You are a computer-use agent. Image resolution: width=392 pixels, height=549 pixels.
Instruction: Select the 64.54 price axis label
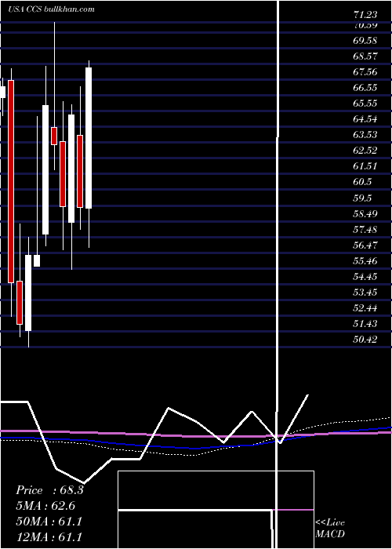pyautogui.click(x=365, y=119)
